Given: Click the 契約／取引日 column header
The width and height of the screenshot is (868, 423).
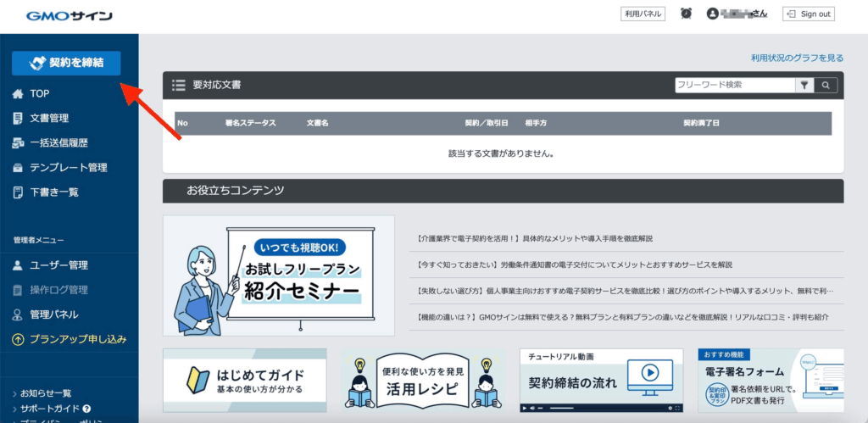Looking at the screenshot, I should (x=486, y=124).
